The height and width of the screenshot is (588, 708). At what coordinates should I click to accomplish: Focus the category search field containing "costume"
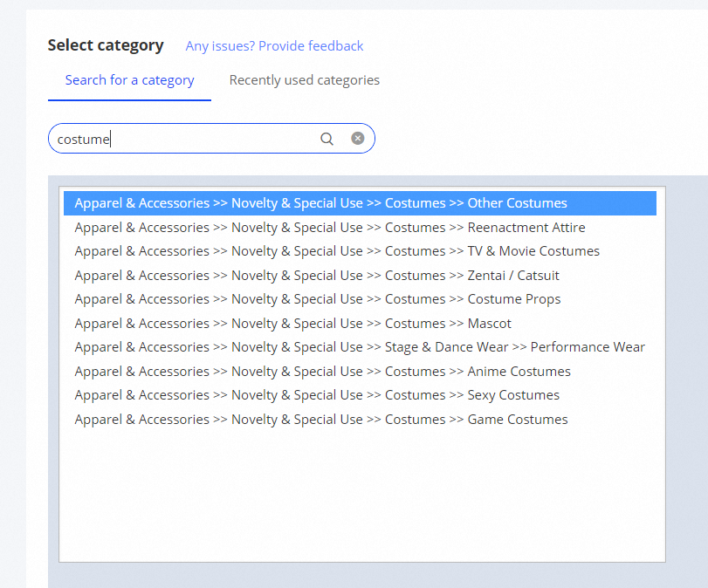click(x=183, y=139)
